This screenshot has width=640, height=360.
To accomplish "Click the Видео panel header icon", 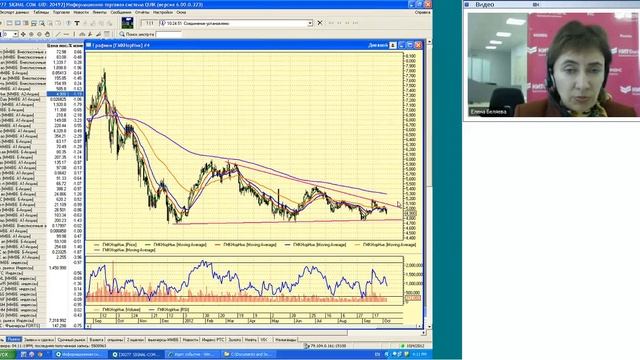I will click(x=467, y=4).
